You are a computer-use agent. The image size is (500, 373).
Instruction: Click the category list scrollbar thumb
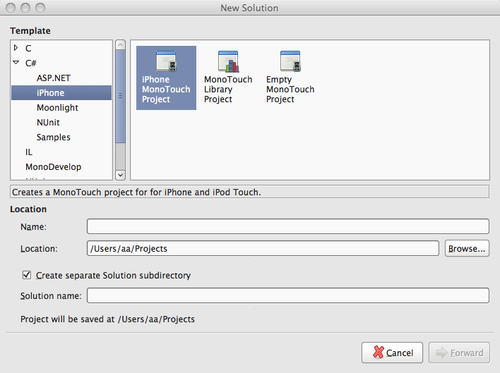click(x=120, y=96)
